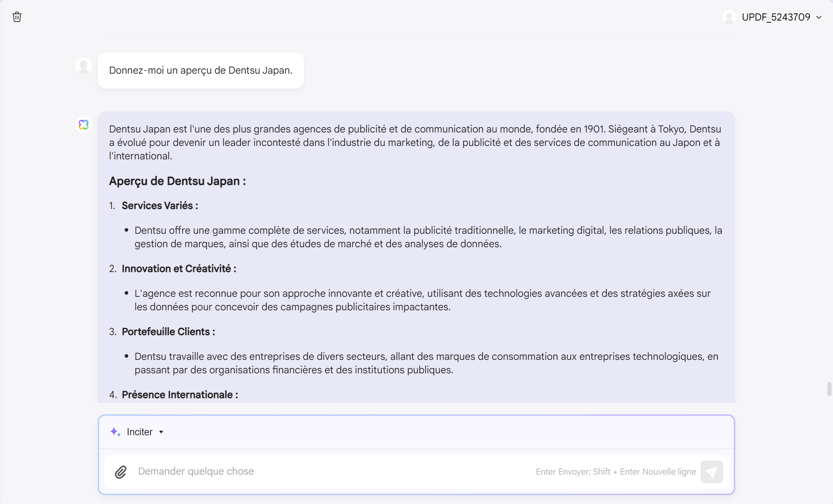Click the heading 'Aperçu de Dentsu Japan :'
This screenshot has width=833, height=504.
pos(177,181)
